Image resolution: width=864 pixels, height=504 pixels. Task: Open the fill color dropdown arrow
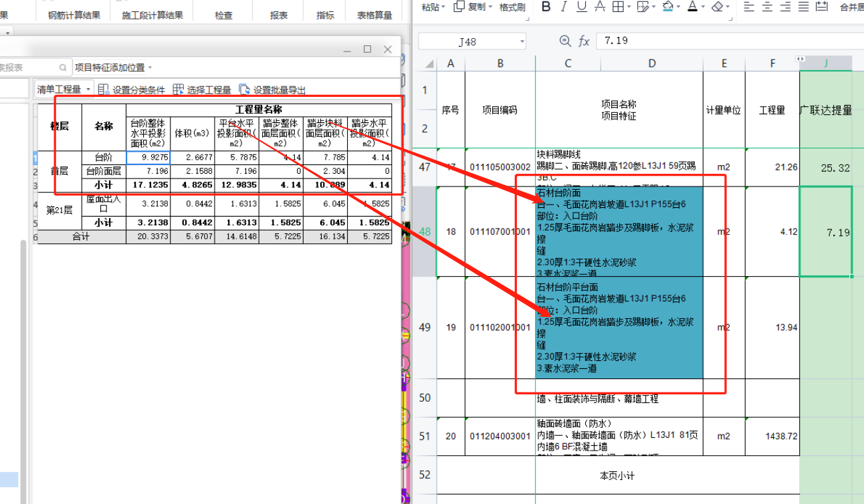pos(678,7)
